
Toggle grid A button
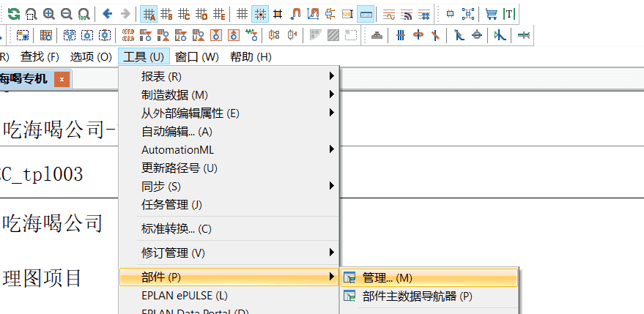(149, 13)
